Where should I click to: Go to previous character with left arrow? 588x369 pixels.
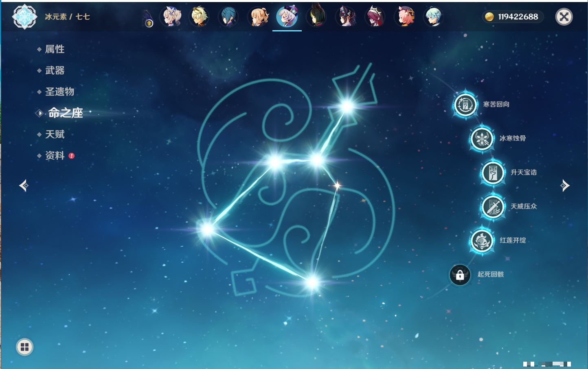click(x=24, y=186)
